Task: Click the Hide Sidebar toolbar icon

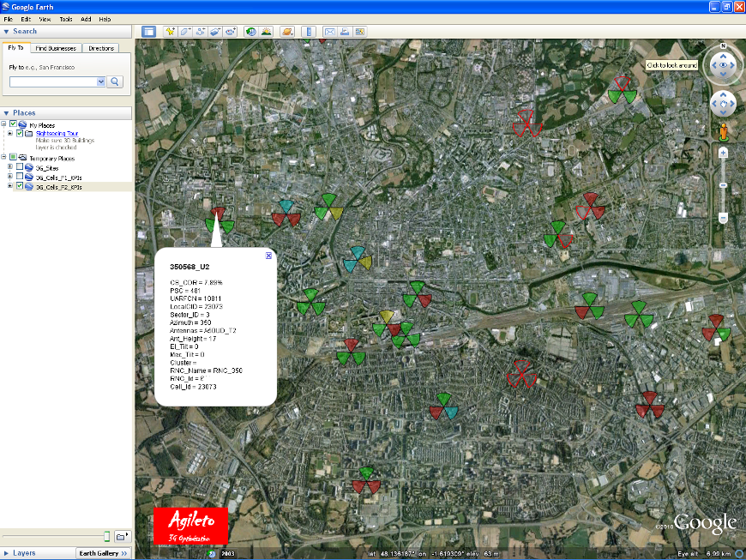Action: click(148, 32)
